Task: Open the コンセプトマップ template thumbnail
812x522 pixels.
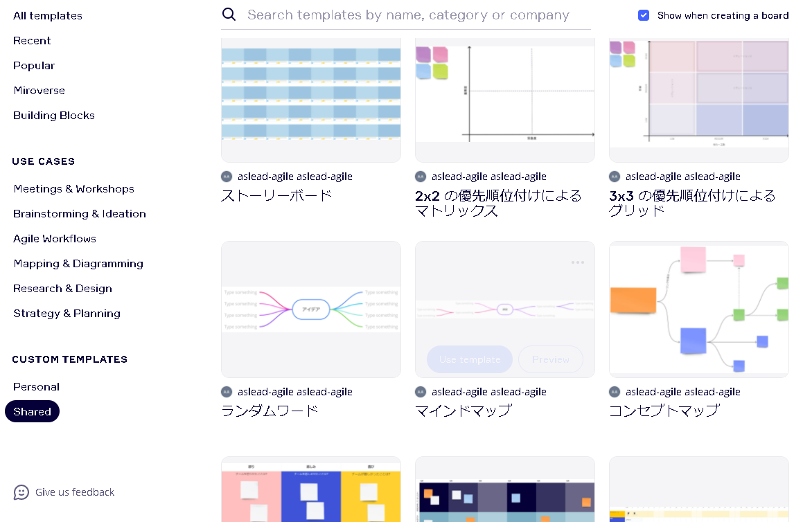Action: (x=698, y=309)
